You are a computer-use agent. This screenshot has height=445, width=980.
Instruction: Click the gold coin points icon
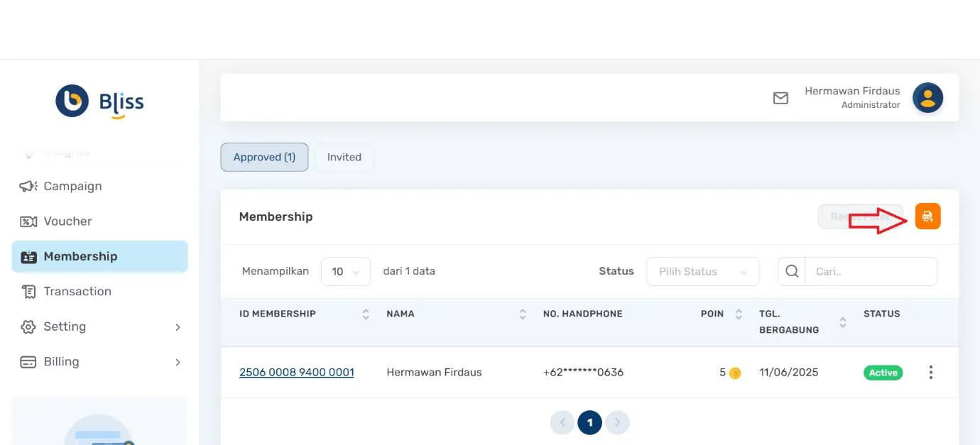(735, 373)
